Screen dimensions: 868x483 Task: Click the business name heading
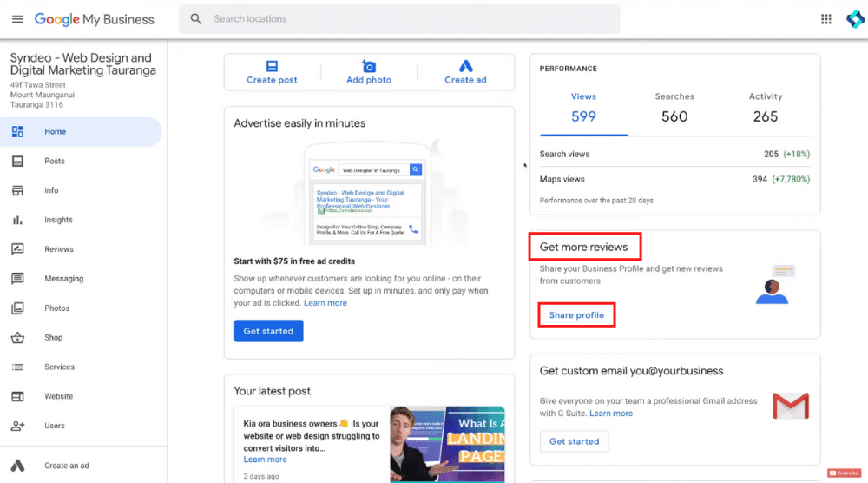83,63
